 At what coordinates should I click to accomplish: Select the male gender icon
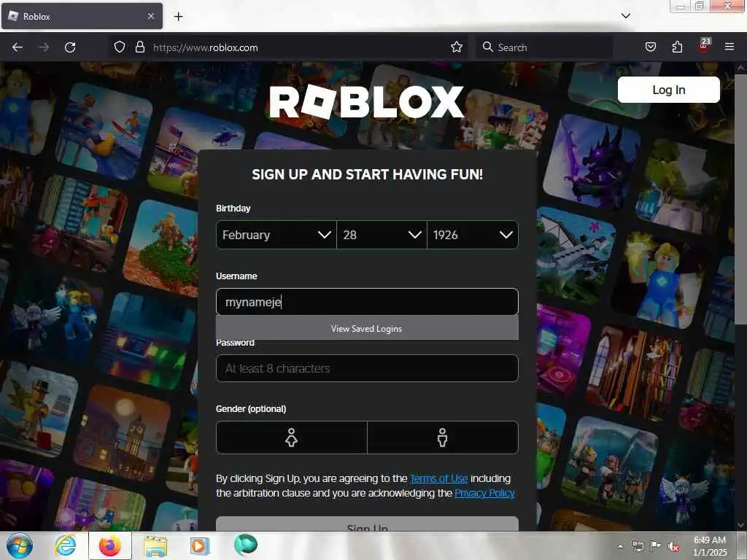[x=443, y=437]
